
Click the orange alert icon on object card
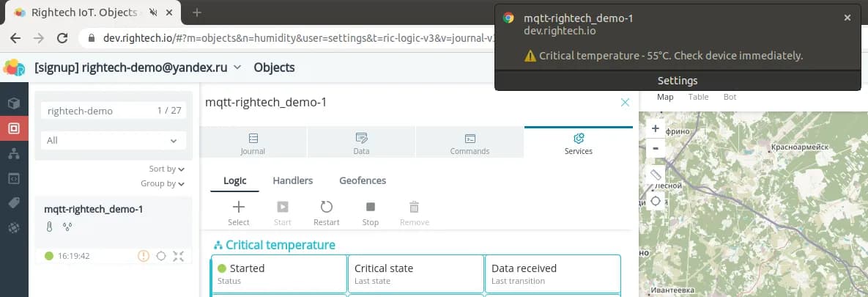point(144,256)
